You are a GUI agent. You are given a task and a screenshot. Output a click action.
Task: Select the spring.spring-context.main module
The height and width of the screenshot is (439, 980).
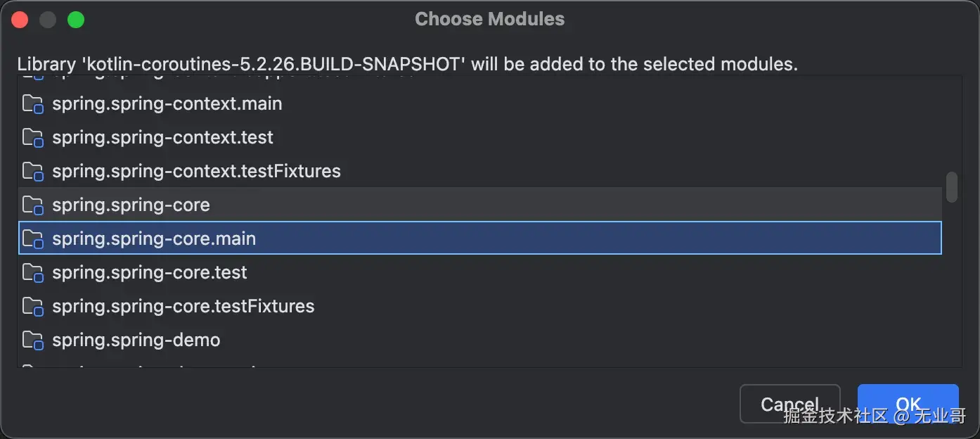(167, 104)
